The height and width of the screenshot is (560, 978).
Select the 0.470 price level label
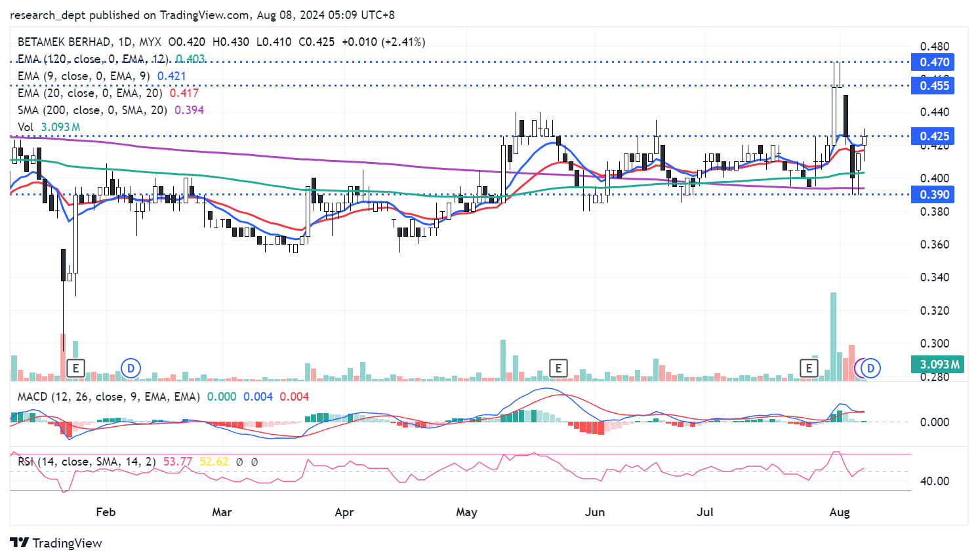(x=934, y=62)
